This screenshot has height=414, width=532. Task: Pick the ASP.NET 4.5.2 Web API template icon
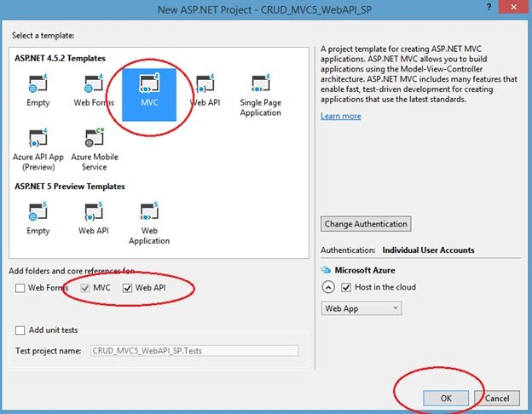[x=205, y=83]
